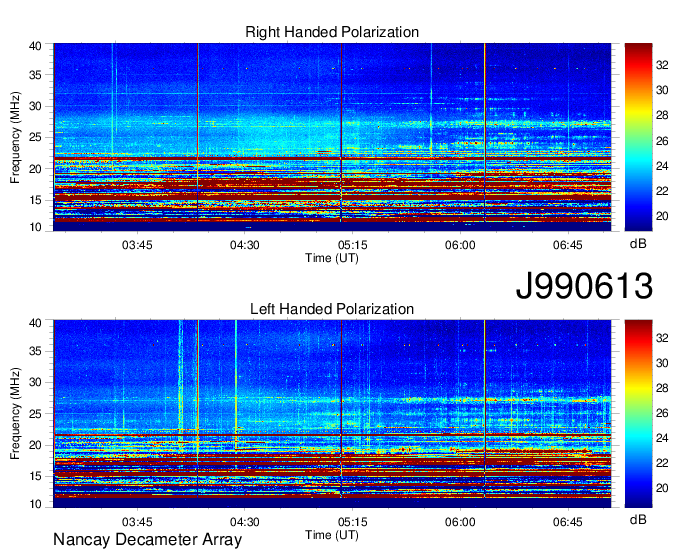
Task: Click the top panel's Time (UT) axis label
Action: tap(332, 258)
